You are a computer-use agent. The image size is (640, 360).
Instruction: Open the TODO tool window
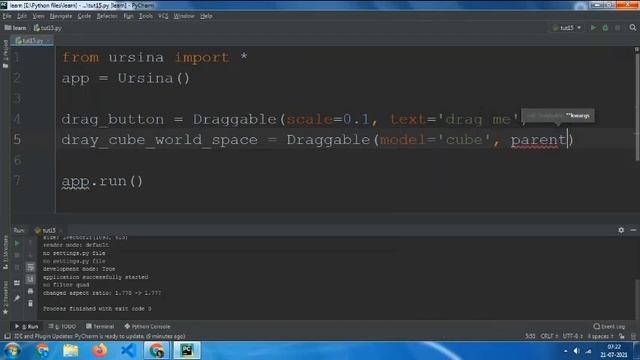62,327
